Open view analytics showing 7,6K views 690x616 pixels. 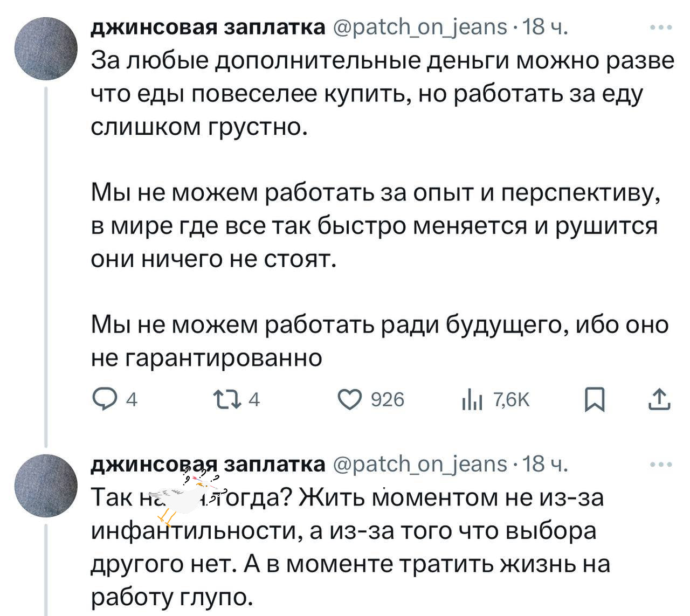[473, 399]
